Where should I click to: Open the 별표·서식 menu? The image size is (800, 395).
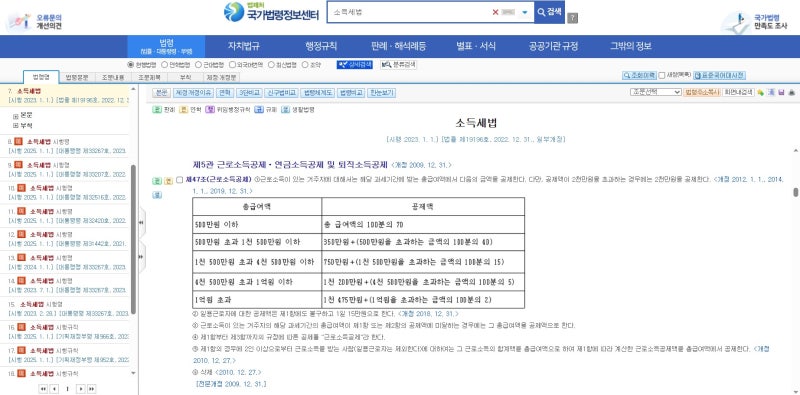click(476, 46)
